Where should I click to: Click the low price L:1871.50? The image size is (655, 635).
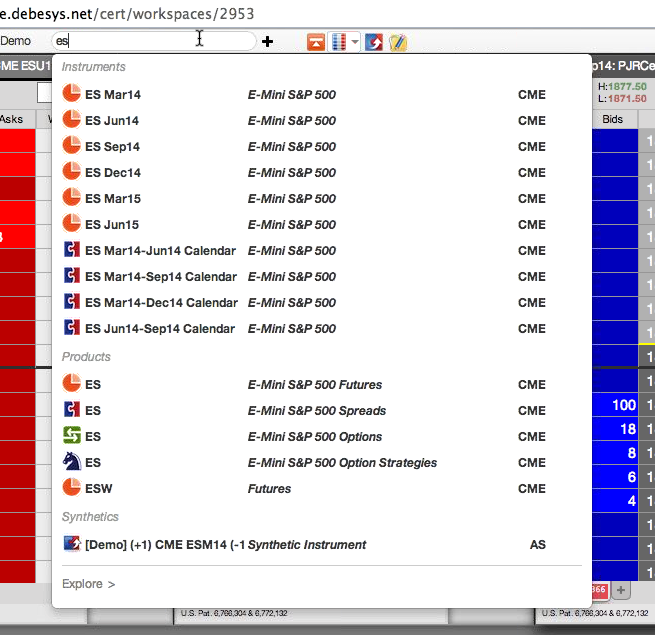(x=622, y=99)
